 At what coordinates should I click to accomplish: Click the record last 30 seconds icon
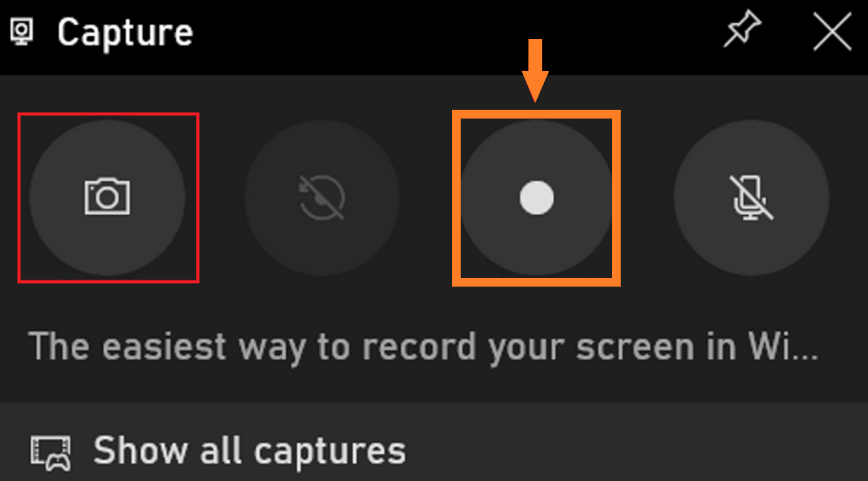coord(322,198)
